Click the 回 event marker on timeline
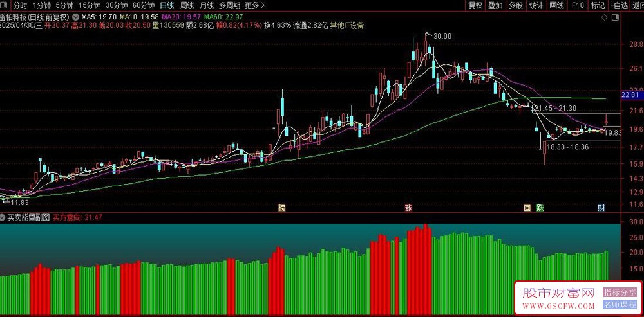This screenshot has height=317, width=644. [x=527, y=208]
